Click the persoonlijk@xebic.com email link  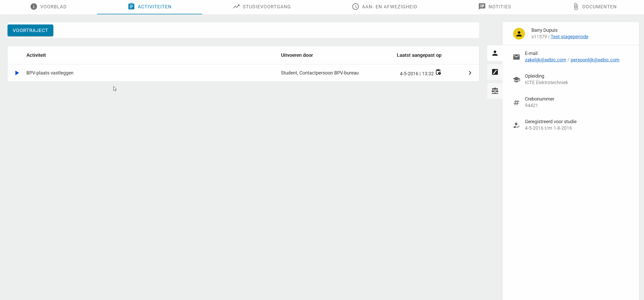(595, 60)
